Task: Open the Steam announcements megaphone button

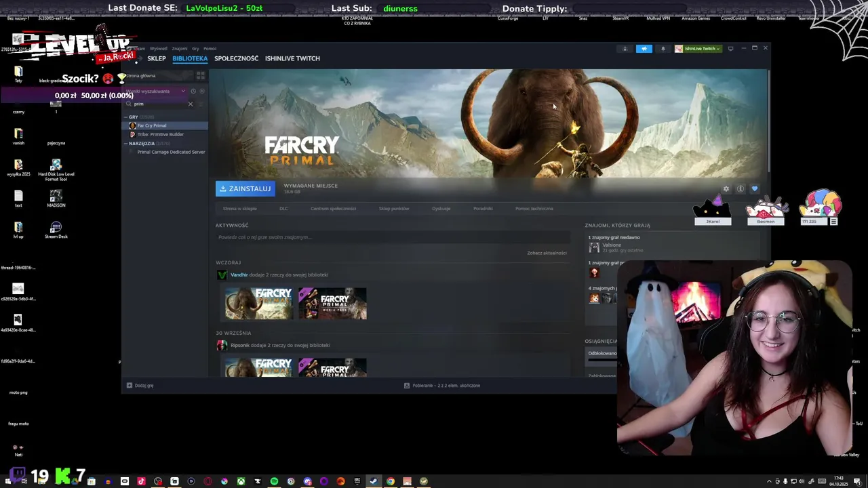Action: (644, 49)
